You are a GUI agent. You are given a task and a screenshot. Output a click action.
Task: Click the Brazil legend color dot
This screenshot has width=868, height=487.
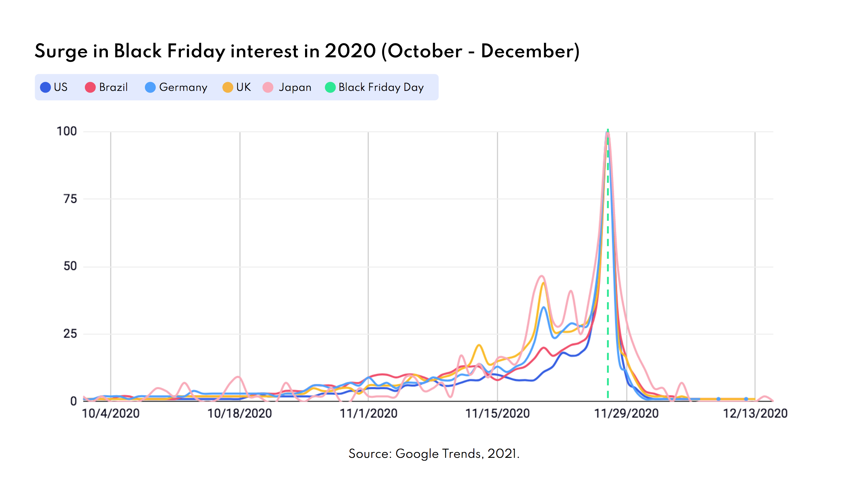(90, 87)
